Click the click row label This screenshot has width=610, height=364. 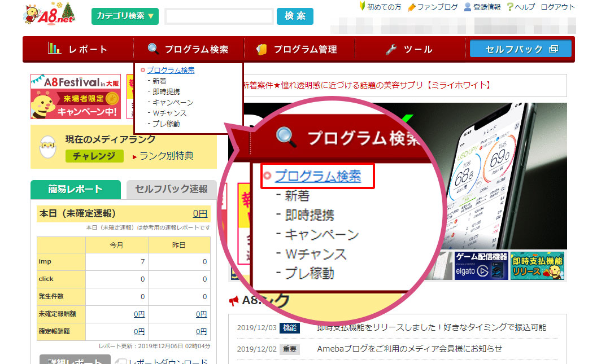coord(46,279)
